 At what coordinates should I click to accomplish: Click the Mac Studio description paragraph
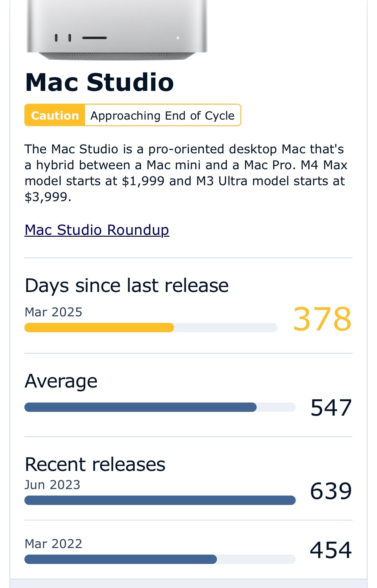pos(186,173)
